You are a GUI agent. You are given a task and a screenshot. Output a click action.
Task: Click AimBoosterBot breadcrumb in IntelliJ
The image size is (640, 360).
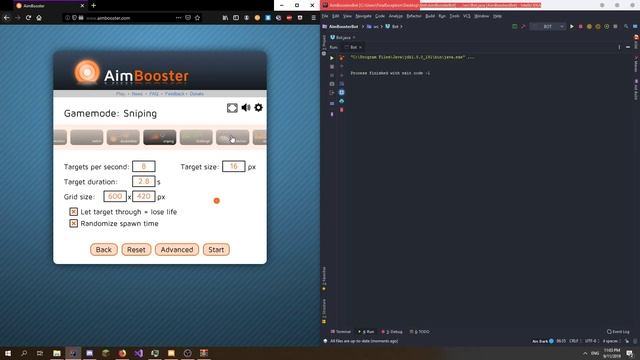[x=343, y=27]
